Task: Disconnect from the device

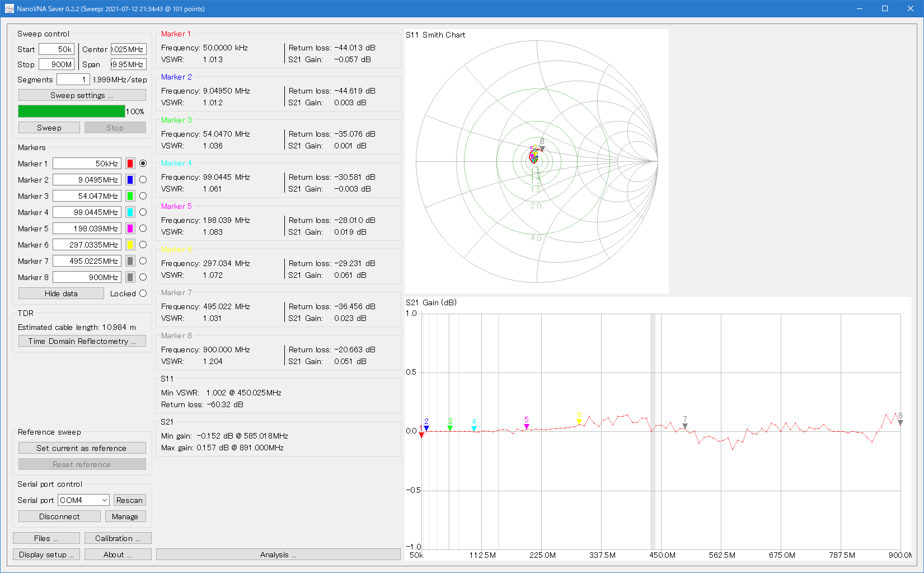Action: [59, 516]
